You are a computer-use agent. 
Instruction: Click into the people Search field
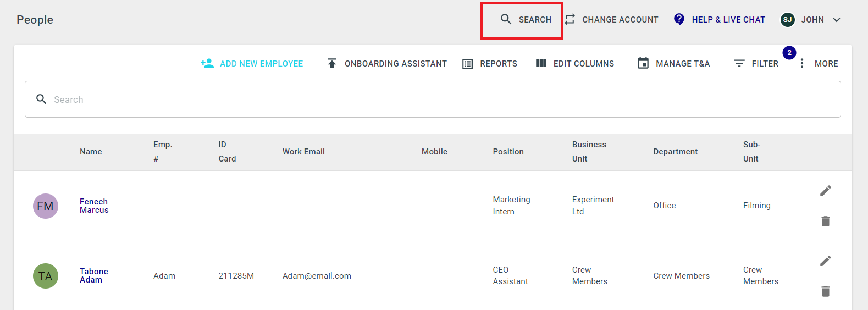433,99
